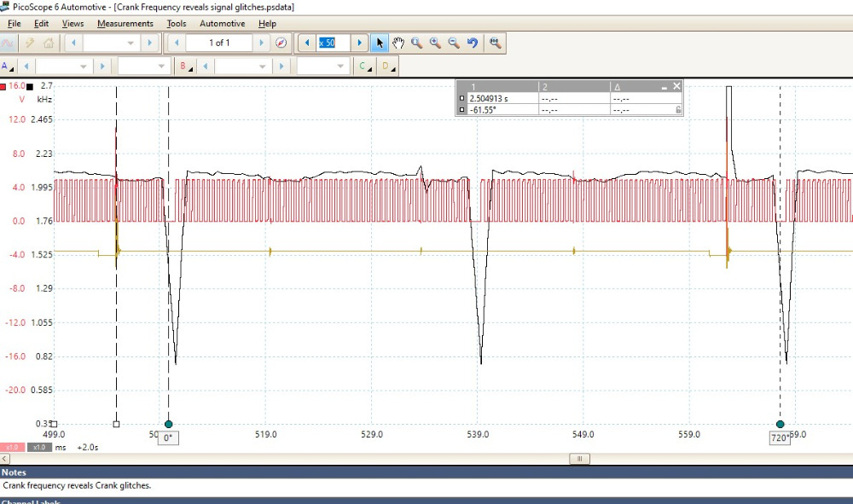Open the Measurements menu
This screenshot has height=504, width=853.
coord(125,24)
